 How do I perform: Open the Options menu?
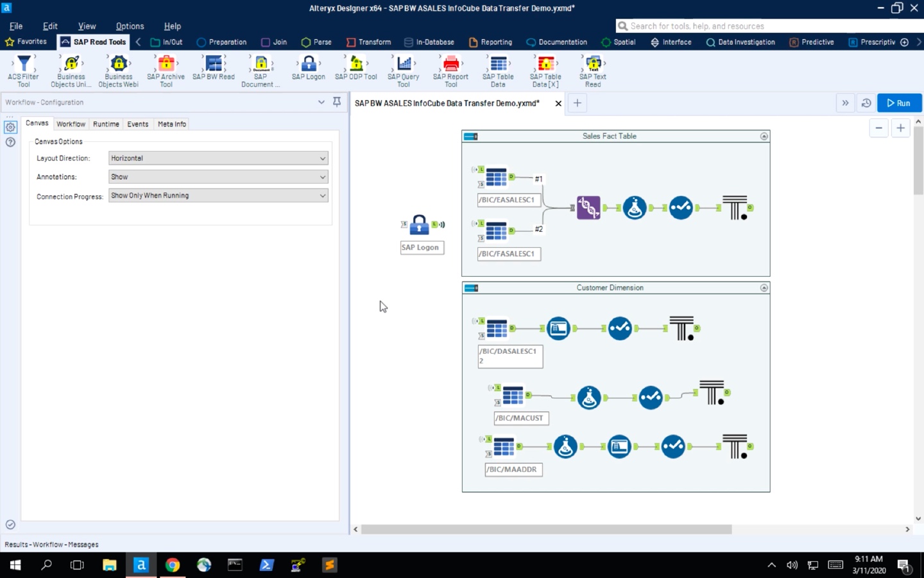coord(130,26)
